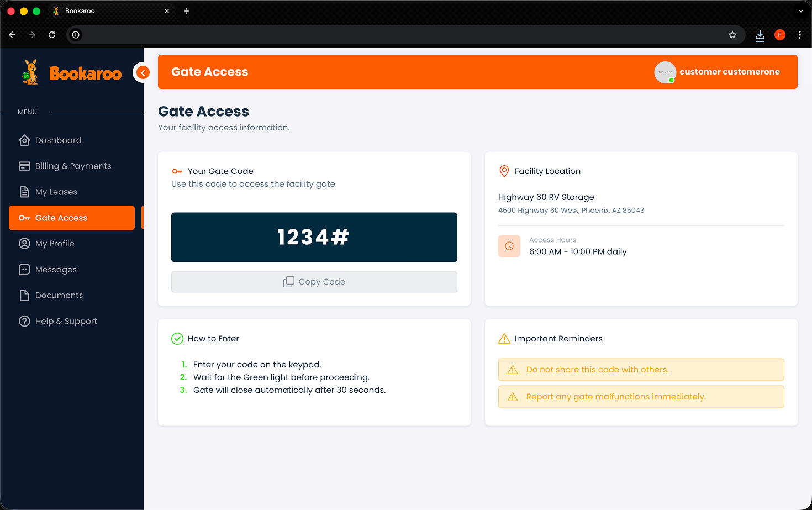Open the Help & Support question mark icon
Screen dimensions: 812x510
click(x=24, y=322)
